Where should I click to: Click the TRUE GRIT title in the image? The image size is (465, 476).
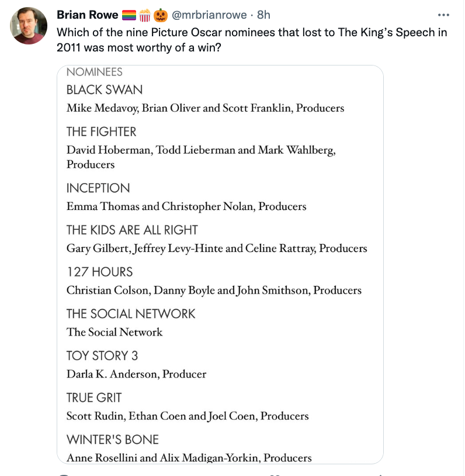click(94, 398)
